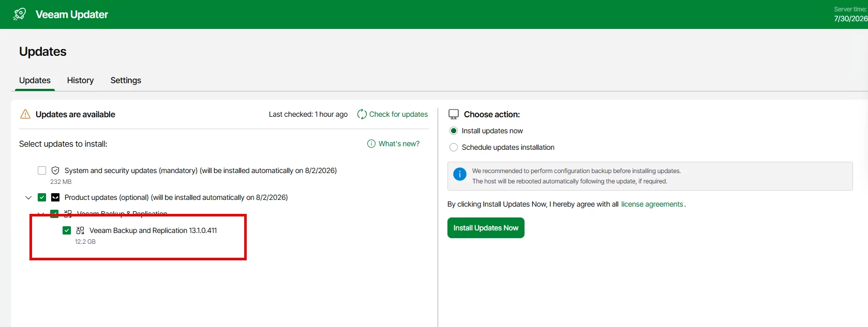The image size is (868, 327).
Task: Click the 232 MB size label
Action: [x=61, y=182]
